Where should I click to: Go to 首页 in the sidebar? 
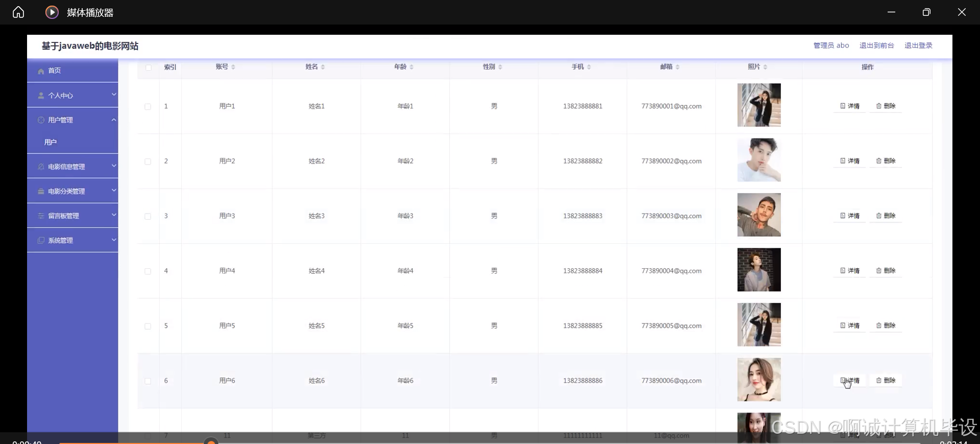click(x=72, y=71)
